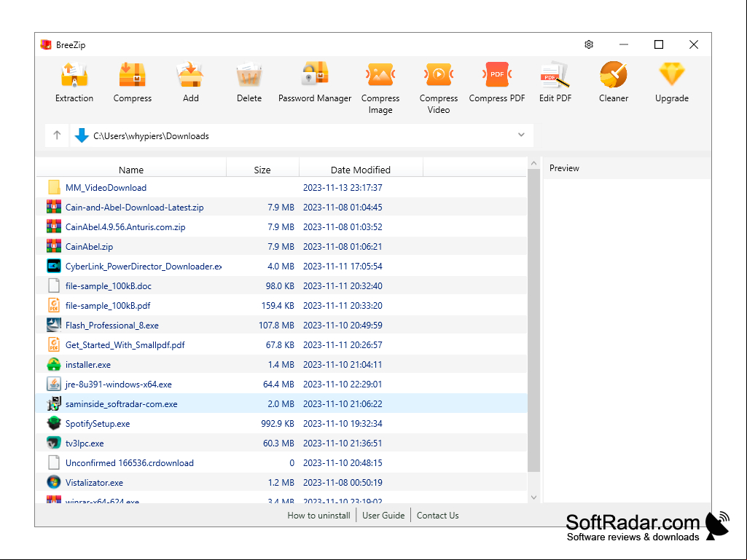Image resolution: width=747 pixels, height=560 pixels.
Task: Sort files by Size column
Action: (262, 170)
